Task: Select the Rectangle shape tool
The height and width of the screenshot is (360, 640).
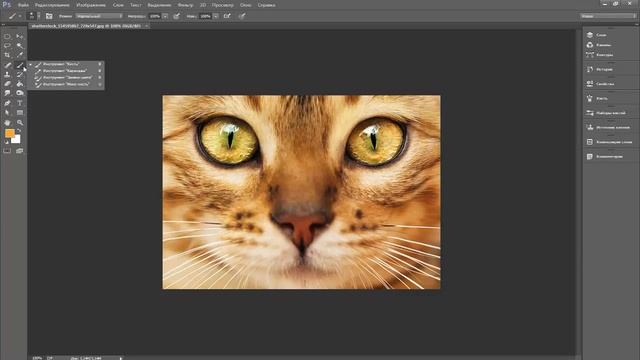Action: click(x=20, y=113)
